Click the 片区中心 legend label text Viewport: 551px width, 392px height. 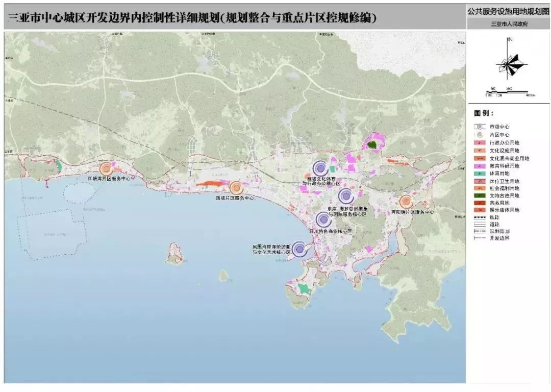coord(499,135)
